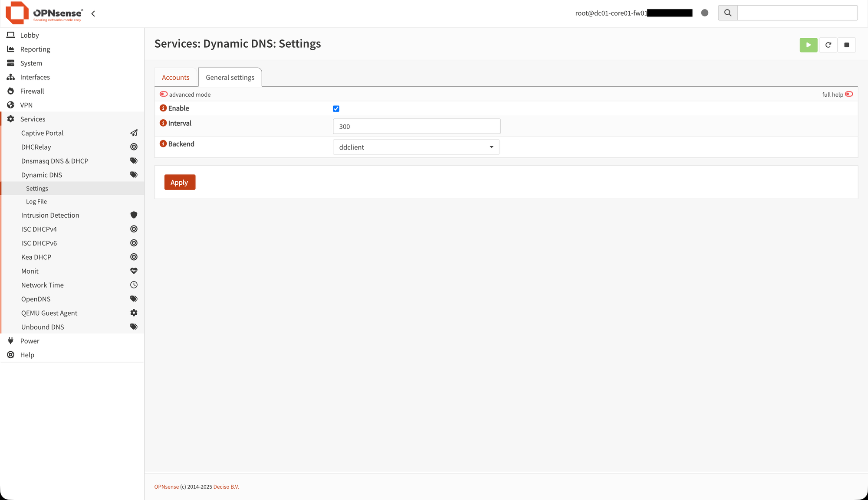Open Captive Portal via its paper-plane icon
This screenshot has width=868, height=500.
pos(133,133)
